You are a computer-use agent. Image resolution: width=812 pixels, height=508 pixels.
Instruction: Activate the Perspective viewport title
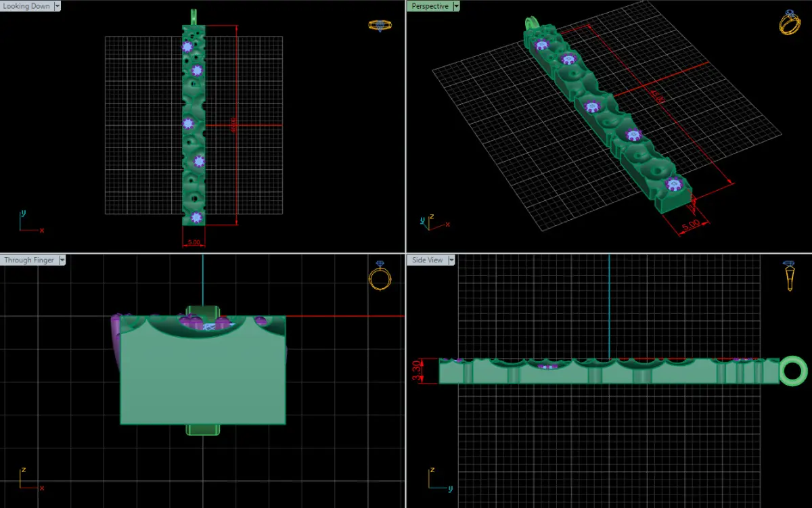[x=430, y=5]
